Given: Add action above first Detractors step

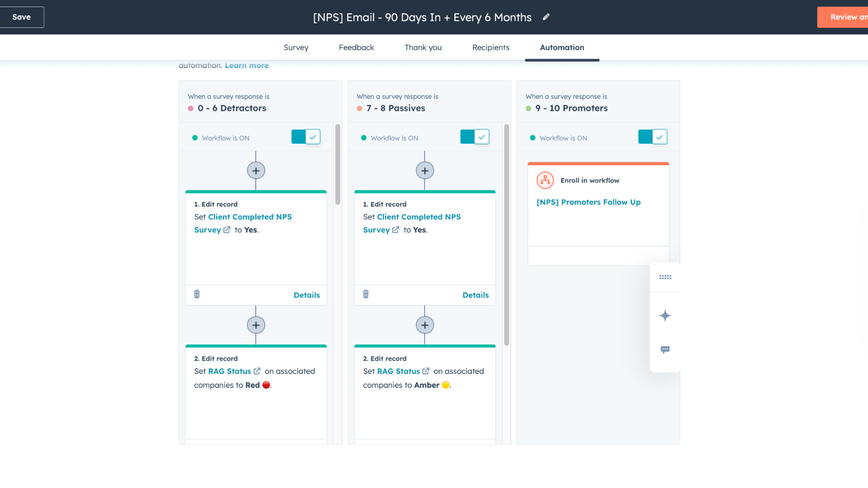Looking at the screenshot, I should [x=256, y=171].
